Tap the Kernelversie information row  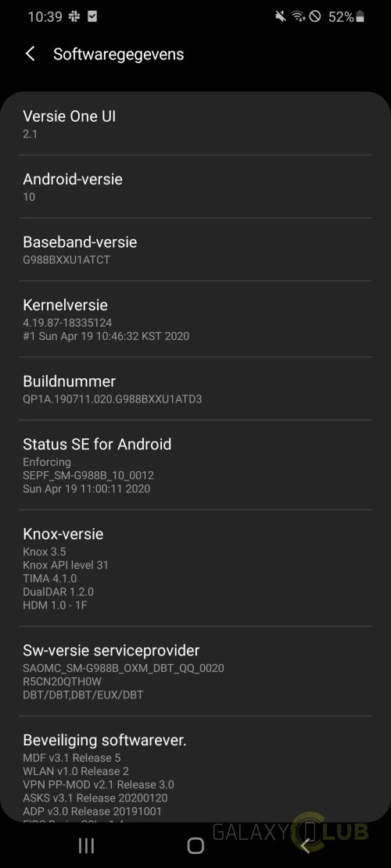click(x=195, y=320)
